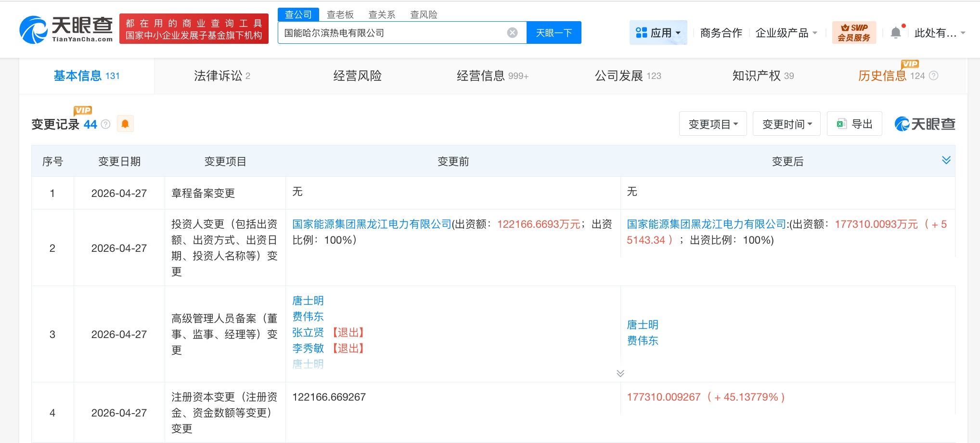Open SVIP member services badge

(854, 33)
